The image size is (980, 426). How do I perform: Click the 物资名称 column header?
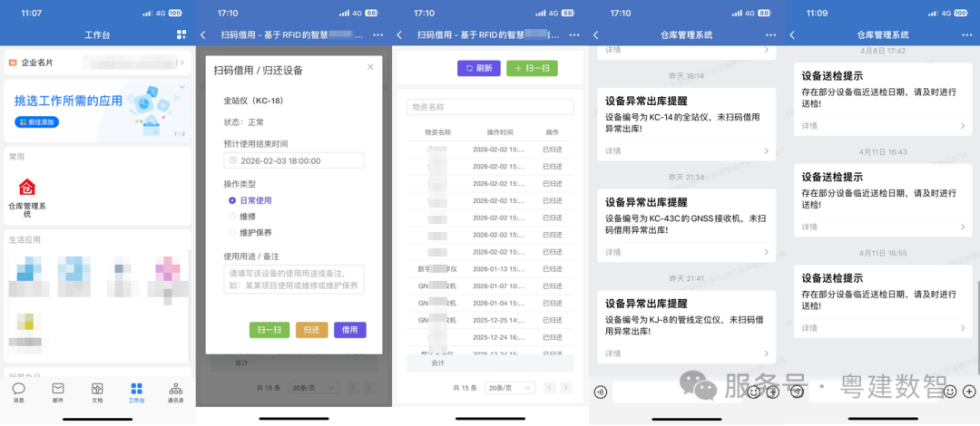point(437,132)
